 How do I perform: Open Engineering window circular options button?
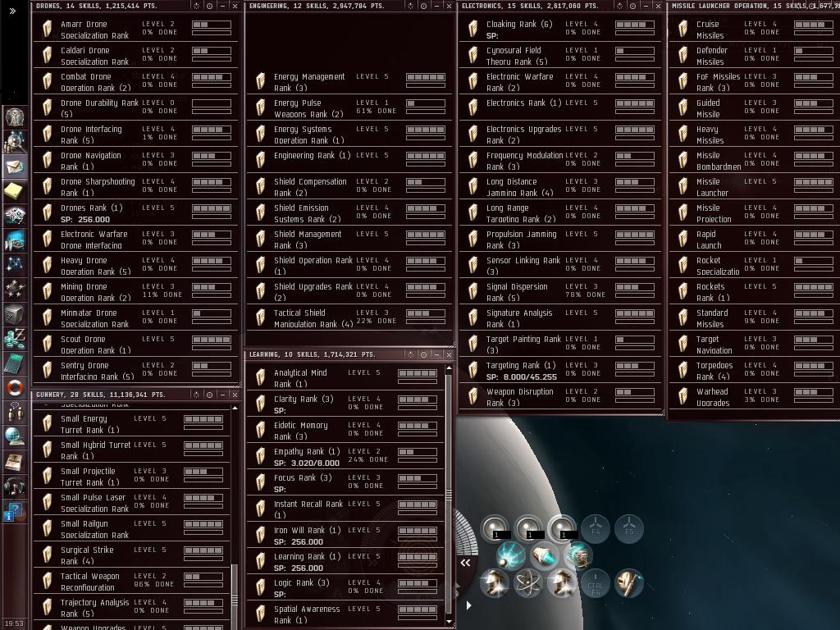point(424,6)
